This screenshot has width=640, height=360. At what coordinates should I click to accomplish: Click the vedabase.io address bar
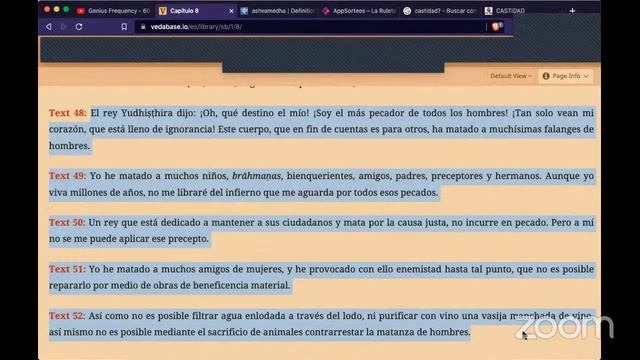[x=310, y=27]
